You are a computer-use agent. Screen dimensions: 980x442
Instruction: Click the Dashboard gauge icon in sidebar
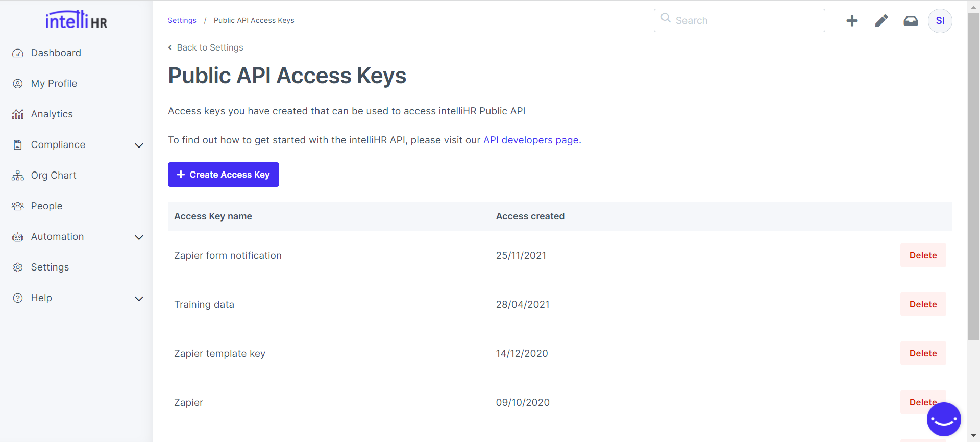pyautogui.click(x=18, y=53)
